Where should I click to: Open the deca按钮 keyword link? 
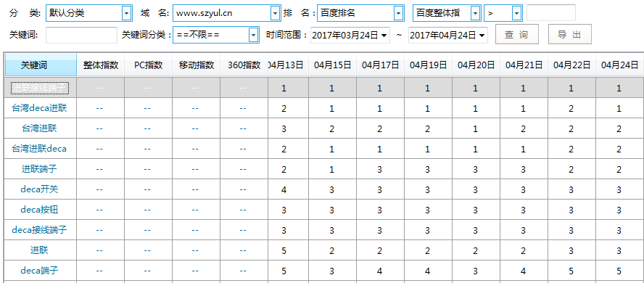coord(39,210)
